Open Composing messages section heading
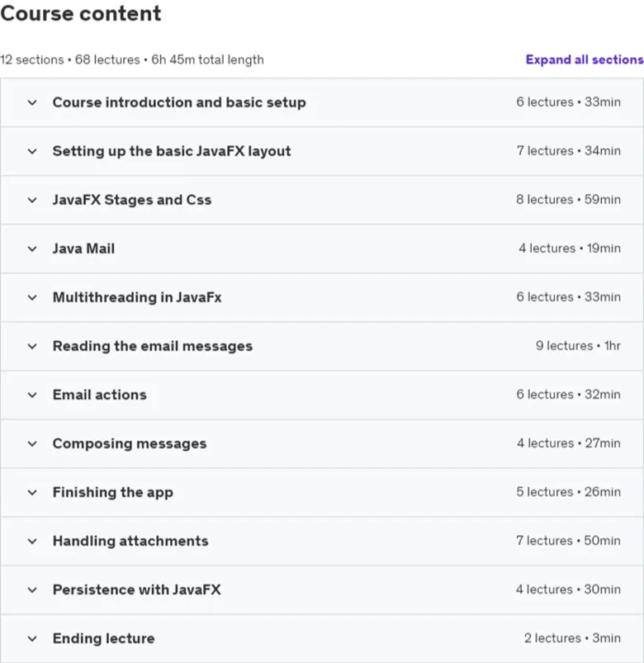Screen dimensions: 644x663 (x=130, y=443)
